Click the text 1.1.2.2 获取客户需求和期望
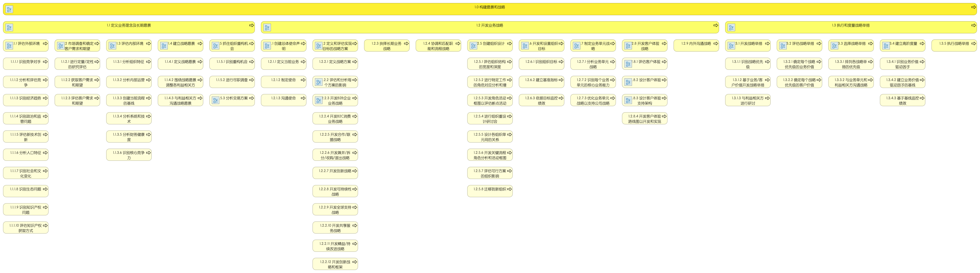Image resolution: width=980 pixels, height=273 pixels. pos(77,83)
